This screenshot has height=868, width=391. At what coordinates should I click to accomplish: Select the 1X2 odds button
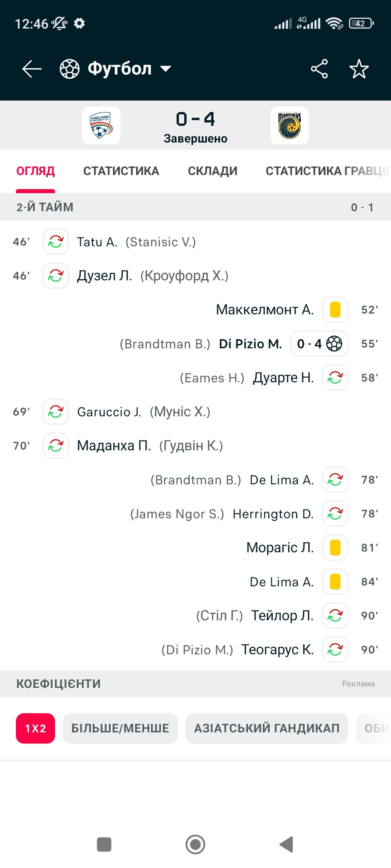point(36,729)
